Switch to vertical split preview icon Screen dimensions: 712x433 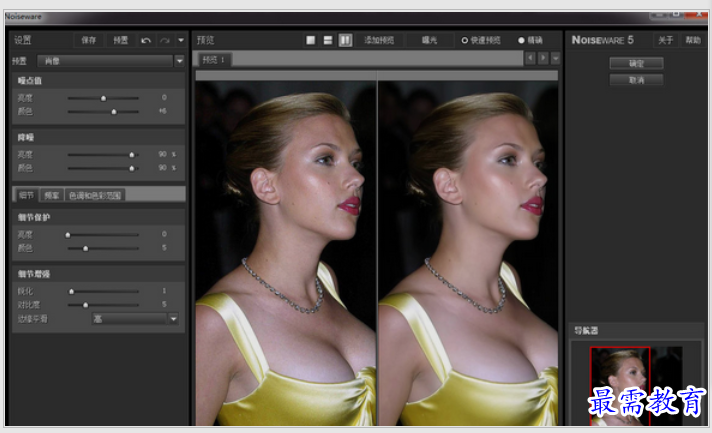tap(345, 40)
